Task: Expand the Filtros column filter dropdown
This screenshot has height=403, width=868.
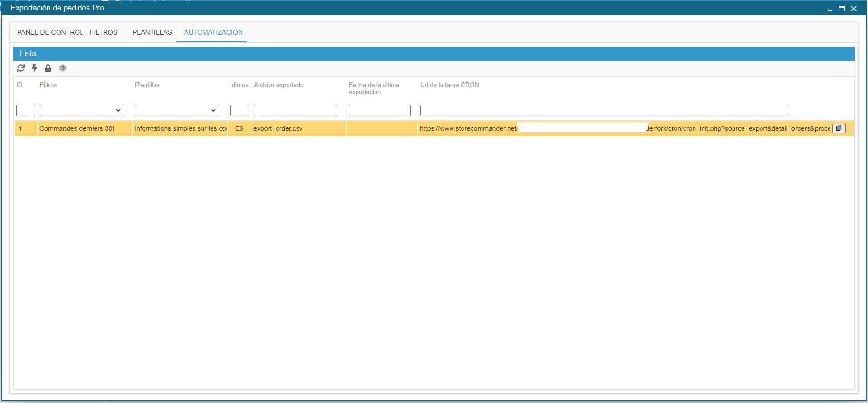Action: pos(81,110)
